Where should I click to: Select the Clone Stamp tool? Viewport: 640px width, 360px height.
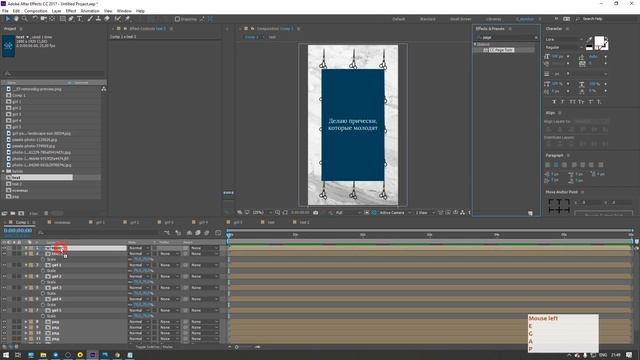98,19
